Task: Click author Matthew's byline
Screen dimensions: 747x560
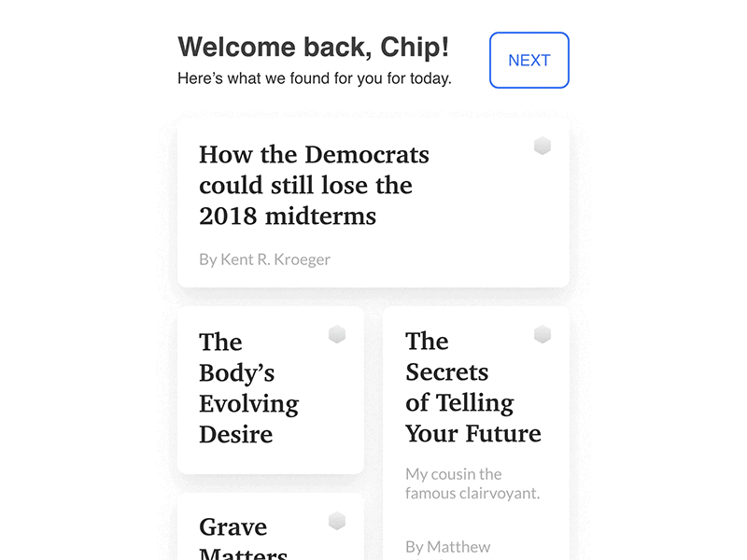Action: point(446,546)
